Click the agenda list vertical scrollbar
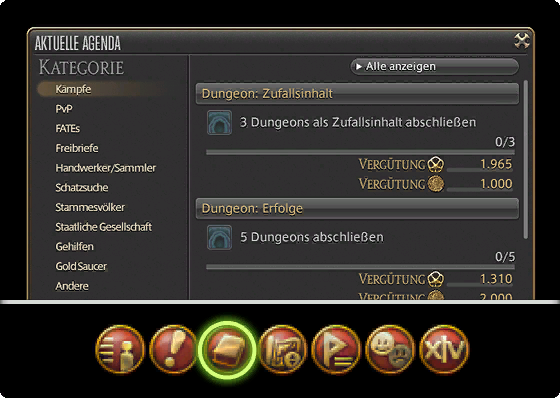560x400 pixels. click(x=525, y=160)
